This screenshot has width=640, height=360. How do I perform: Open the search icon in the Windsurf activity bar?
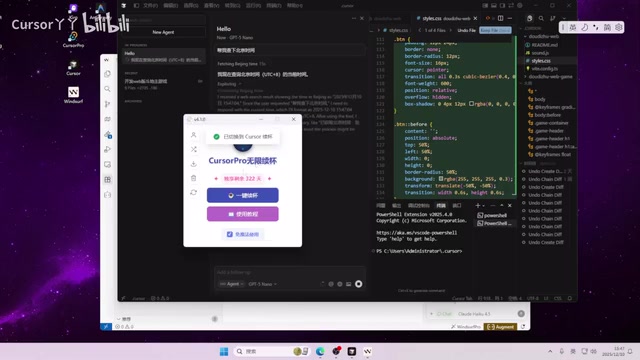point(107,89)
